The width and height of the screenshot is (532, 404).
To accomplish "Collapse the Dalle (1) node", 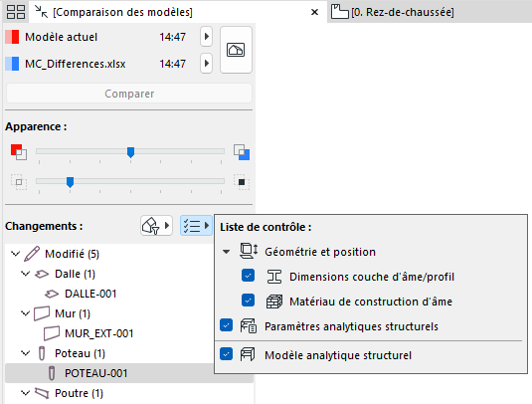I will point(26,274).
